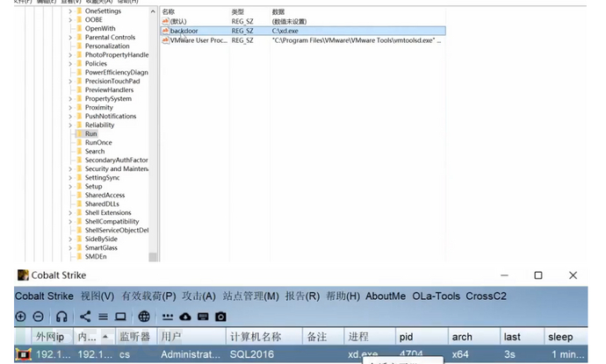The image size is (606, 364).
Task: Sort sessions by sleep column header
Action: (566, 337)
